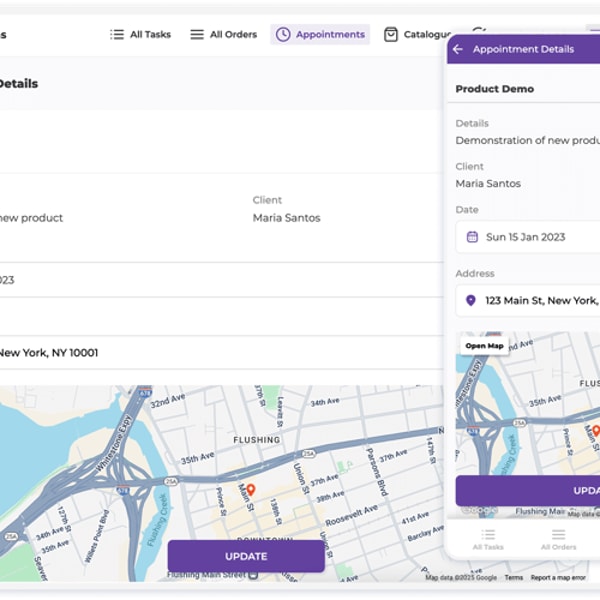
Task: Click the Report a map error link
Action: point(558,577)
